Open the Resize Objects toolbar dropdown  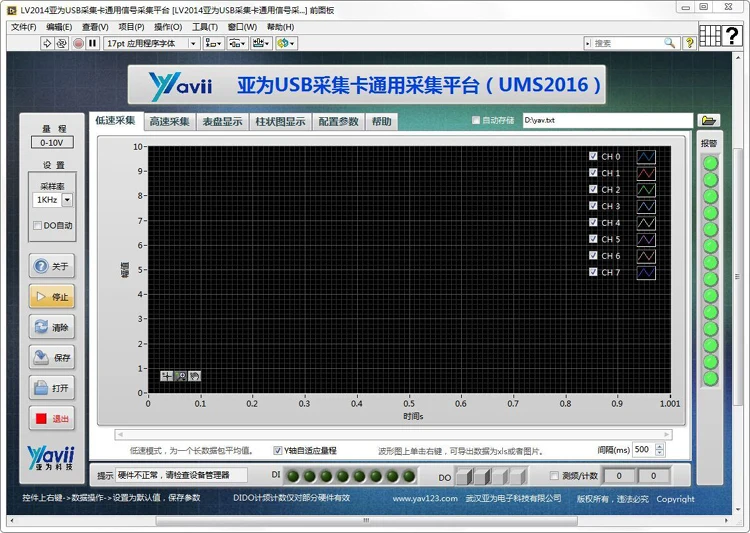click(x=261, y=44)
